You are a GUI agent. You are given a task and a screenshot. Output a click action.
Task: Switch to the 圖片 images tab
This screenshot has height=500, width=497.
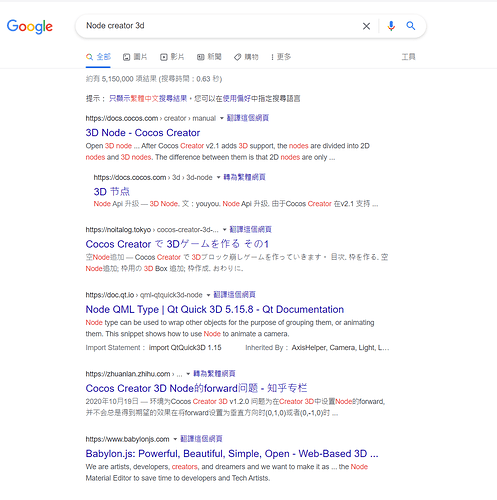point(135,57)
